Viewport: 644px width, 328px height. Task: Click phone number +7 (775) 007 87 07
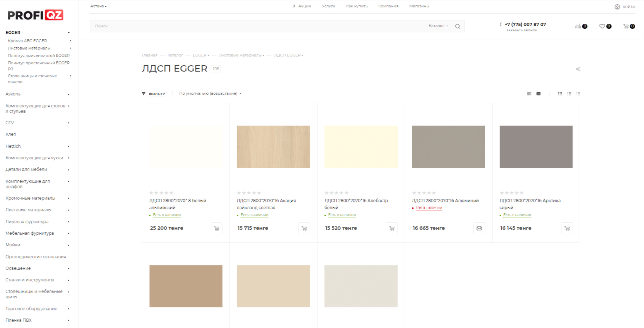(525, 25)
